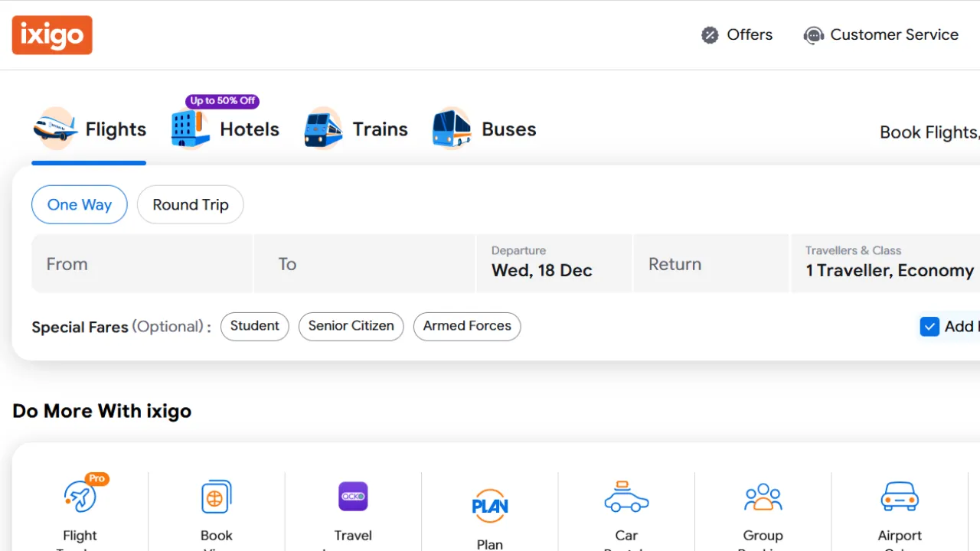Select the Round Trip option
The width and height of the screenshot is (980, 551).
190,204
